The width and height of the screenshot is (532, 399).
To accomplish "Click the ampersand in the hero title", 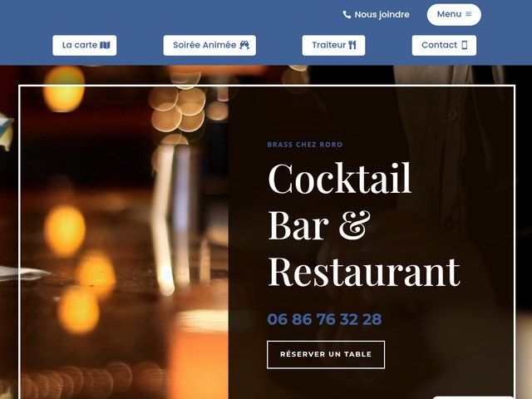I will tap(355, 225).
